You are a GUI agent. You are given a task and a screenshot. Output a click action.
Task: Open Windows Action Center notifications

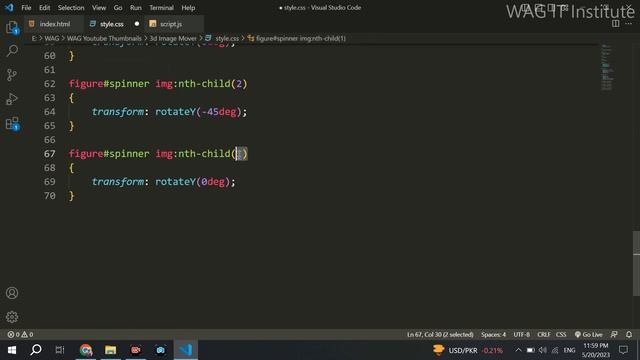coord(623,350)
